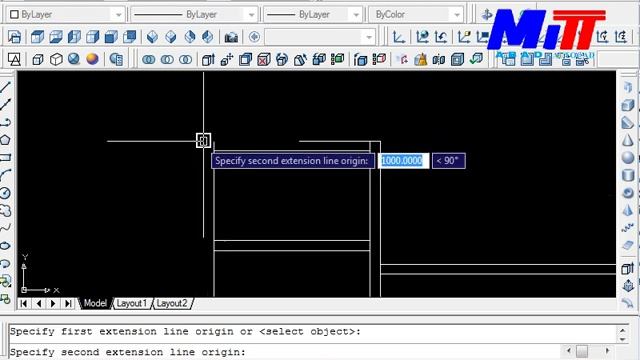Choose Rotate Faces tool

coord(282,60)
